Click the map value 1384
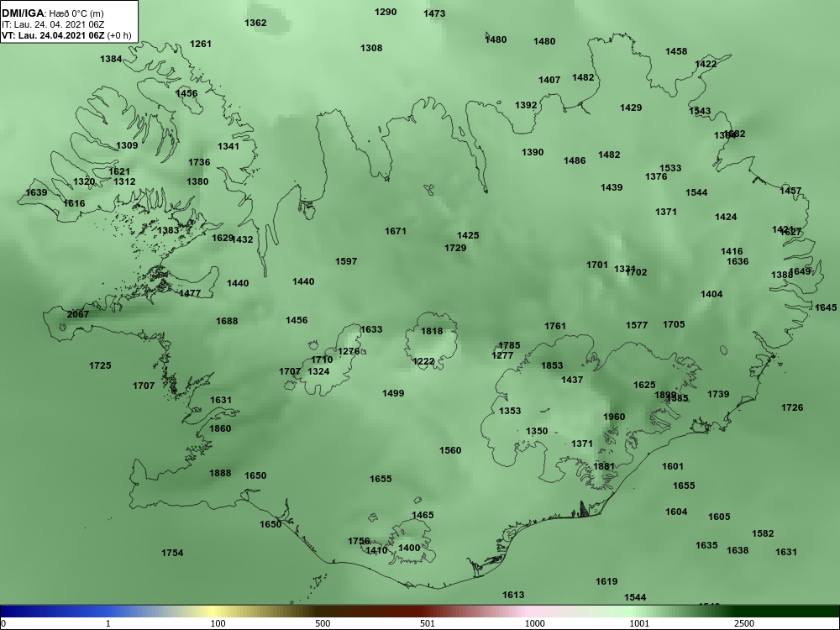Image resolution: width=840 pixels, height=630 pixels. [111, 59]
